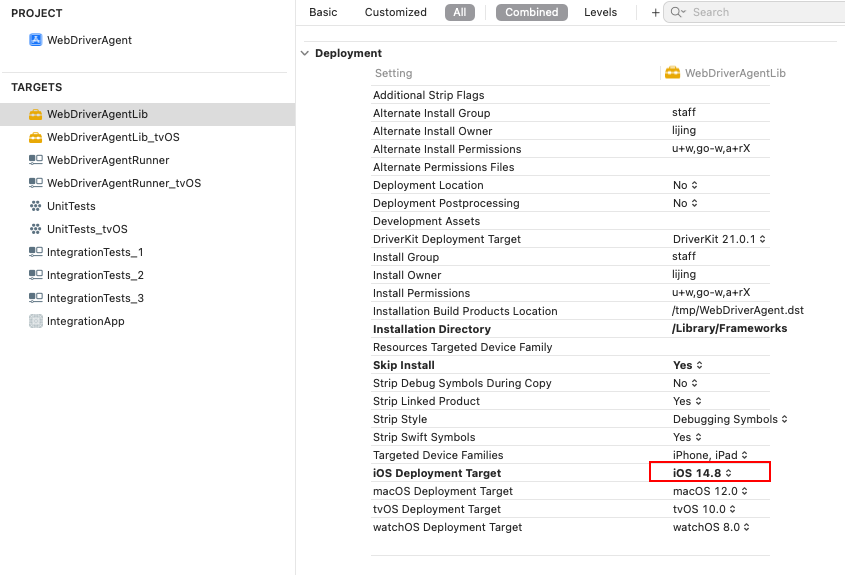Click the WebDriverAgentLib target toolbox icon
The height and width of the screenshot is (575, 845).
(36, 114)
